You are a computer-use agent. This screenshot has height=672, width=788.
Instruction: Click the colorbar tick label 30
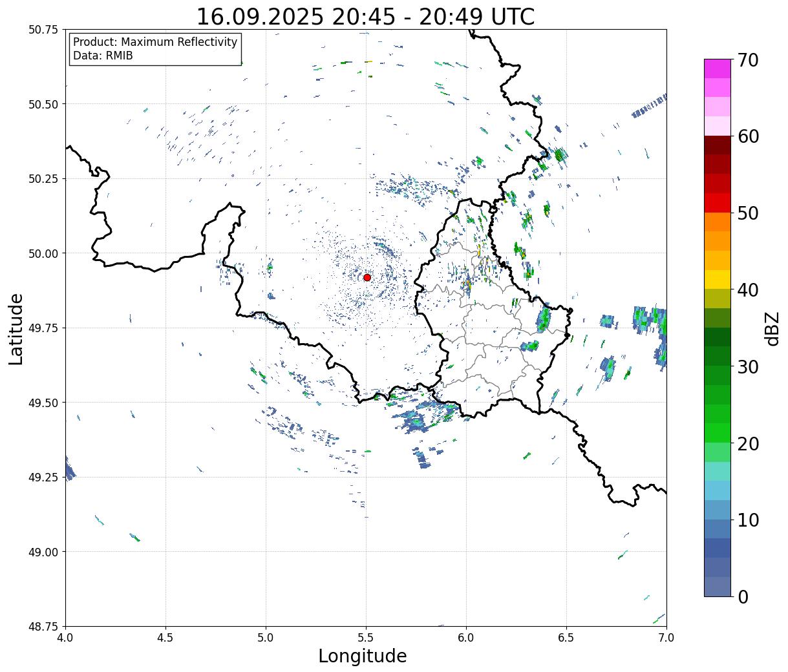point(748,366)
